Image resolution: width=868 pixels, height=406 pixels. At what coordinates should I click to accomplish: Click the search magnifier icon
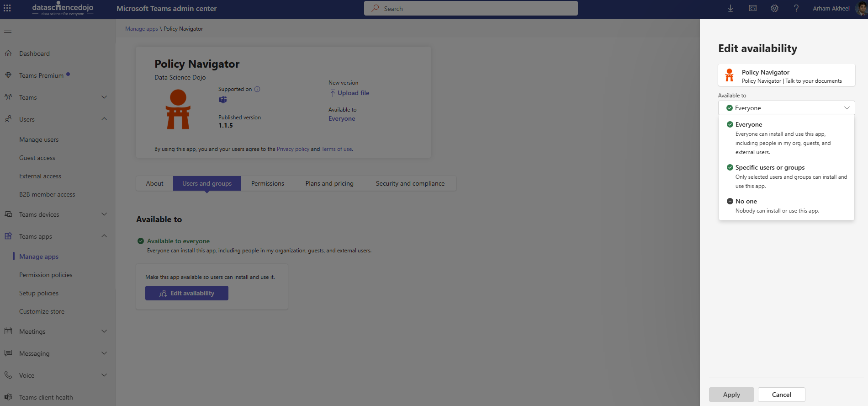pos(375,8)
